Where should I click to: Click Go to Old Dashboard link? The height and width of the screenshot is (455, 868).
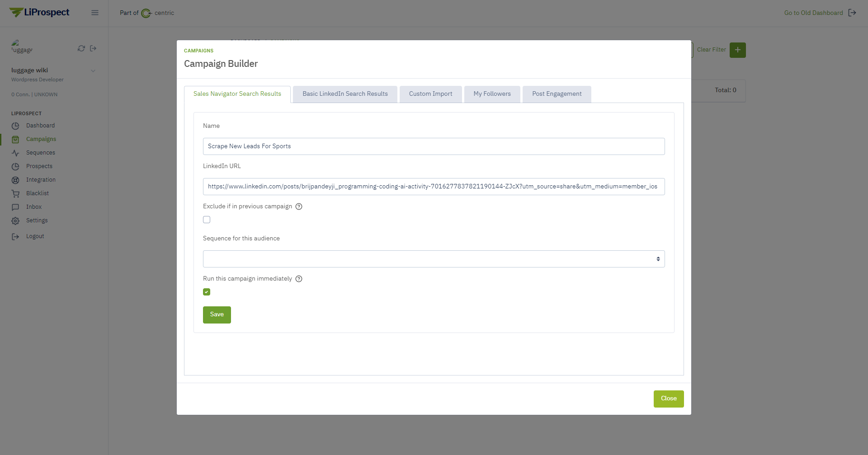click(813, 13)
